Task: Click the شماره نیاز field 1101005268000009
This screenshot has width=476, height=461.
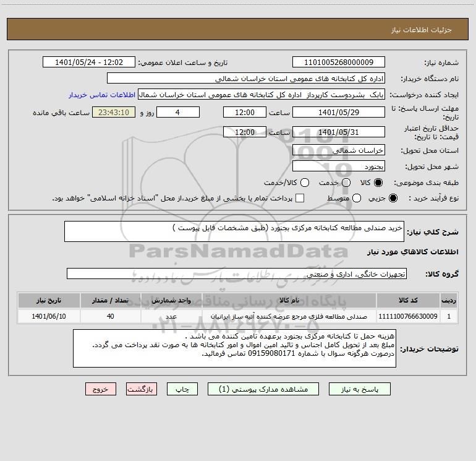Action: tap(339, 62)
